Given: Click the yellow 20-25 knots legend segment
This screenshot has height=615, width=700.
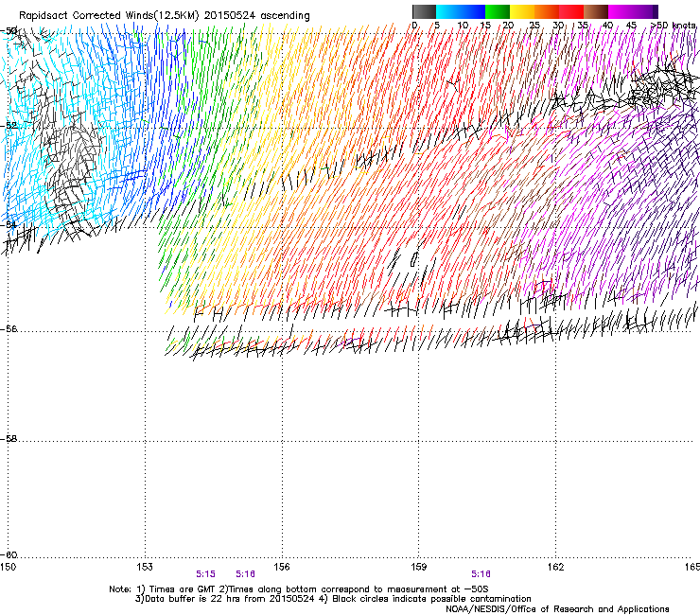Looking at the screenshot, I should [x=522, y=11].
